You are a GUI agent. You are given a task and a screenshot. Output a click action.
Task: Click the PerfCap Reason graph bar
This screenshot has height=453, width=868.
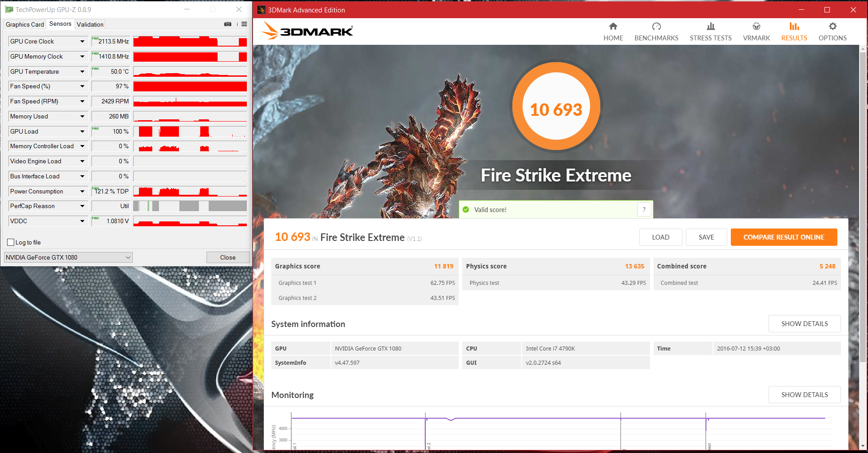pyautogui.click(x=190, y=206)
